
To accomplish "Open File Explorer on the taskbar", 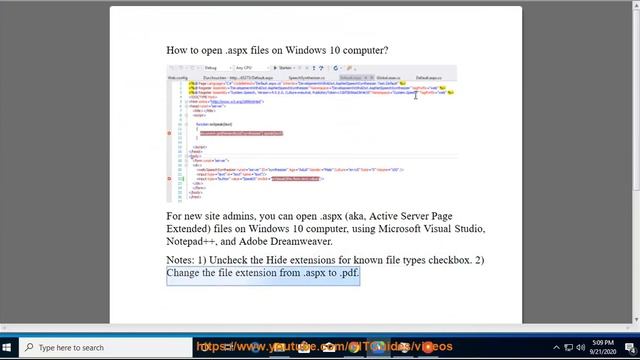I will click(x=279, y=347).
